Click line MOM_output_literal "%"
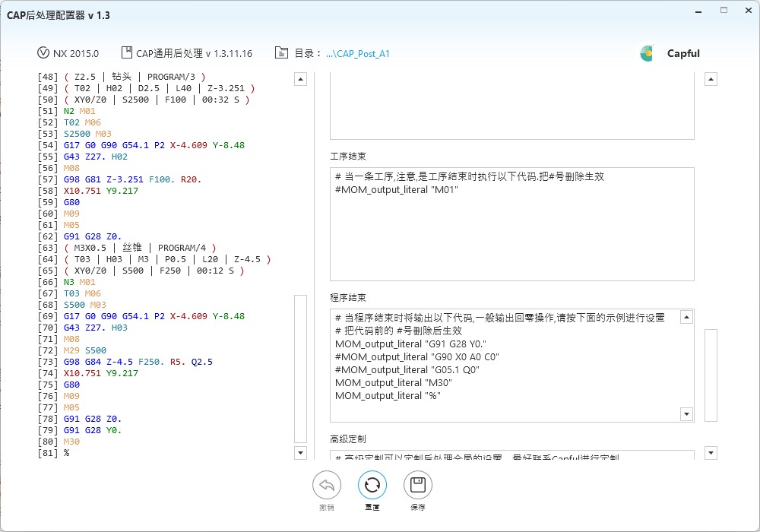 (388, 396)
